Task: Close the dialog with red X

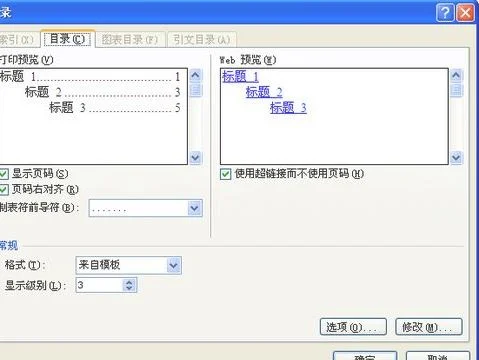Action: click(465, 13)
